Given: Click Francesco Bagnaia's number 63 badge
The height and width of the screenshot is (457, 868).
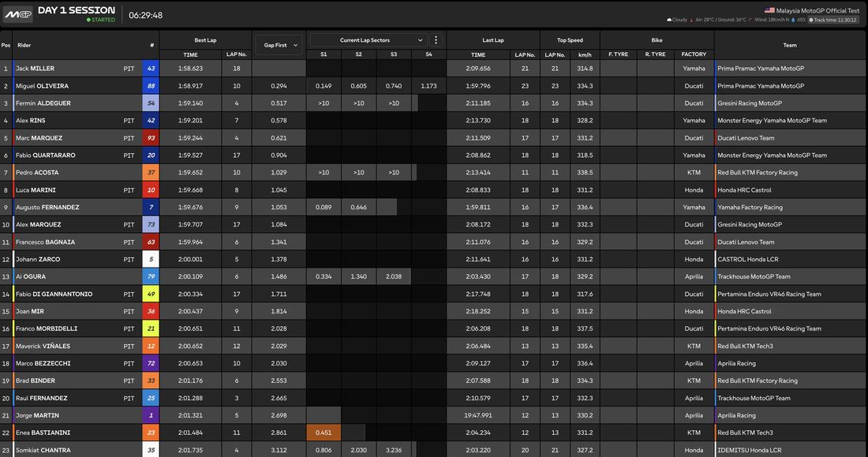Looking at the screenshot, I should pyautogui.click(x=151, y=242).
